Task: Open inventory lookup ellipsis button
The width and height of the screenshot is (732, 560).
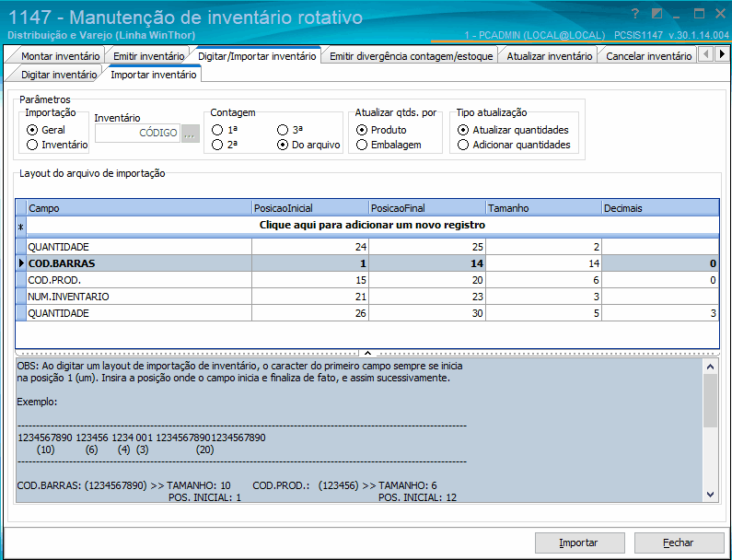Action: 190,134
